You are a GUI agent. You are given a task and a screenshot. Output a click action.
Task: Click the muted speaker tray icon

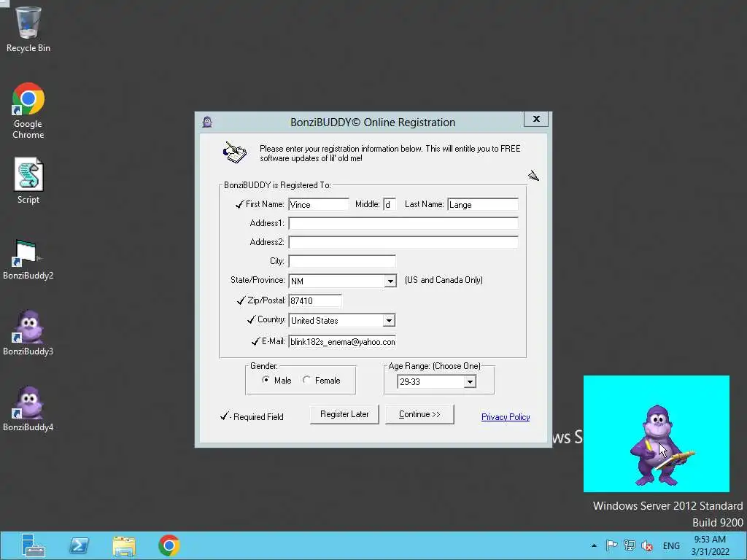point(646,545)
